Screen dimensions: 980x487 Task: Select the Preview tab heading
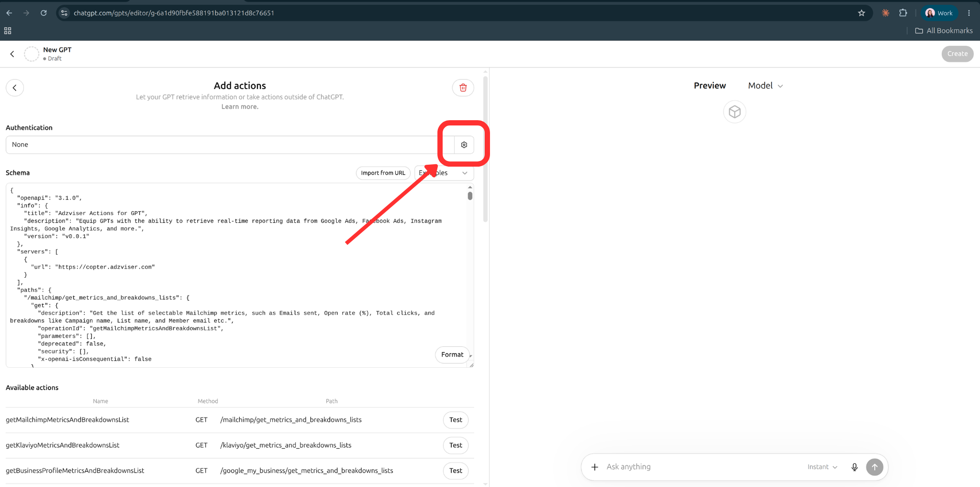click(x=710, y=86)
